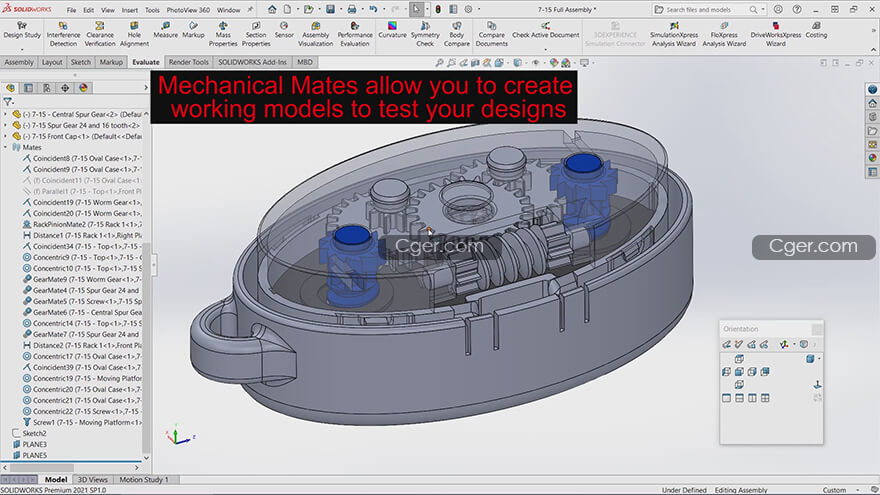This screenshot has height=495, width=880.
Task: Expand Check Active Document dropdown arrow
Action: click(545, 49)
